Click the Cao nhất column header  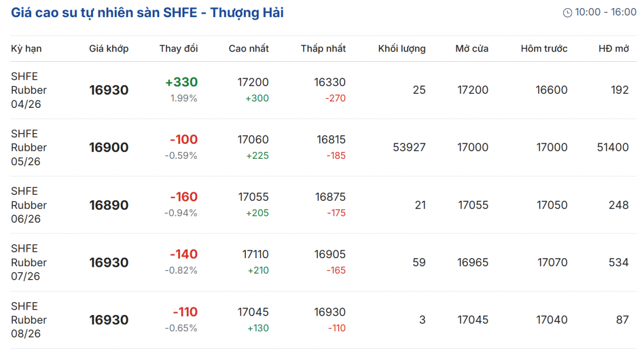coord(248,49)
